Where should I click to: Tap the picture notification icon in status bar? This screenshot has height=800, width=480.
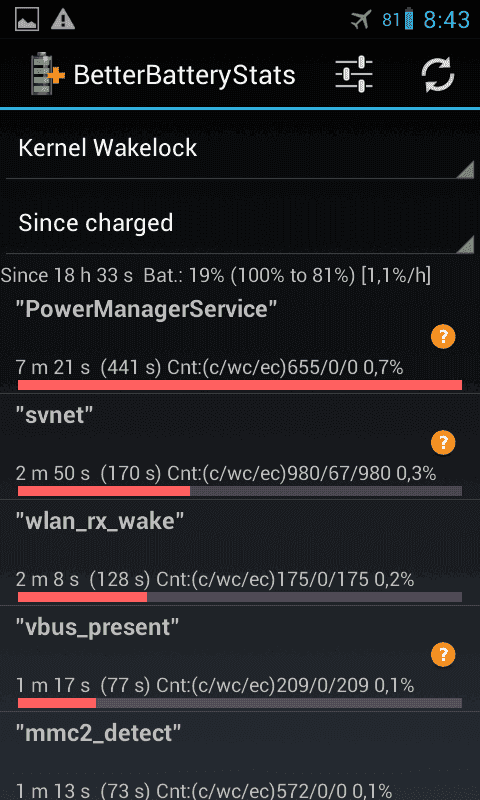click(x=27, y=19)
